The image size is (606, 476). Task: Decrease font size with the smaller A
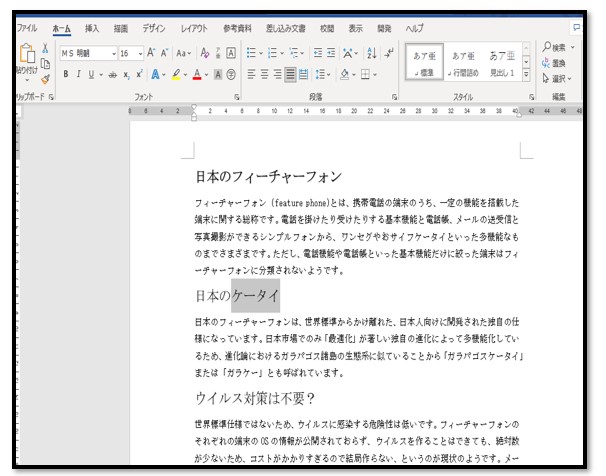(165, 53)
